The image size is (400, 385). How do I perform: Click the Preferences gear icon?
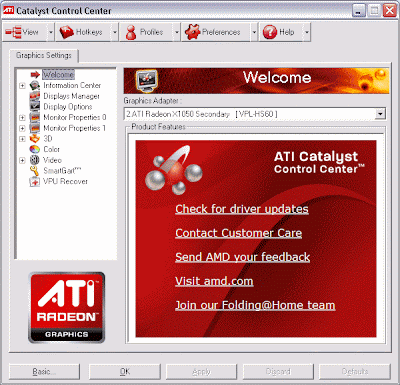tap(192, 32)
